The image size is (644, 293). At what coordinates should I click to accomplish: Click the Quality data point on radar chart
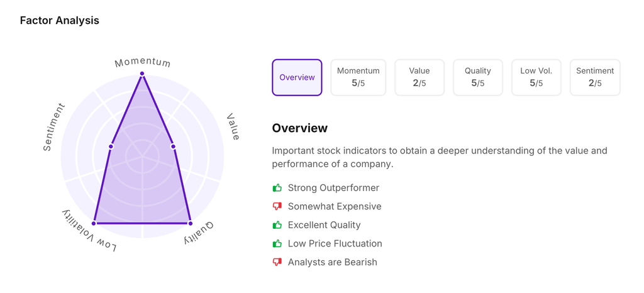[x=191, y=223]
